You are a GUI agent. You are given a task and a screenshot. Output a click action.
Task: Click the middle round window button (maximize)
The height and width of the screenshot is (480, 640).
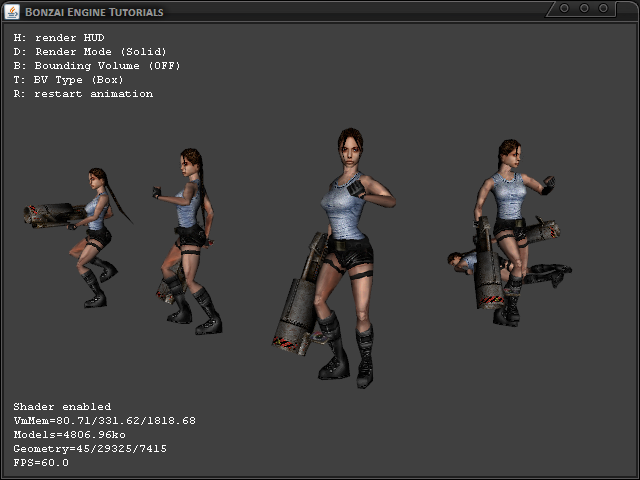(x=586, y=8)
